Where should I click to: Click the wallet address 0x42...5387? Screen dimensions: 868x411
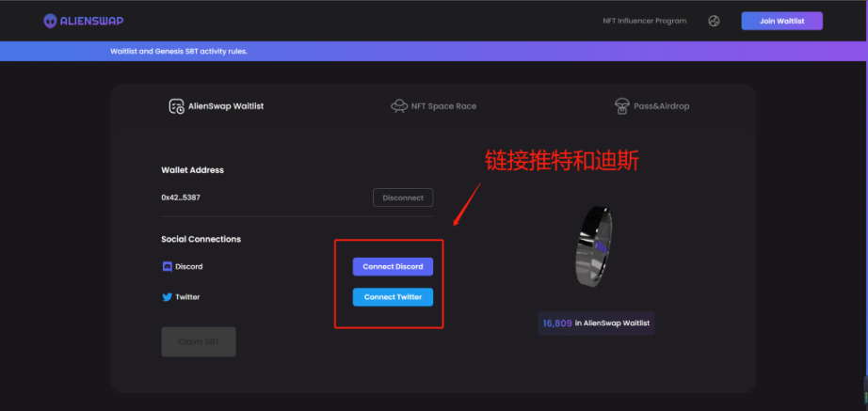(x=183, y=198)
